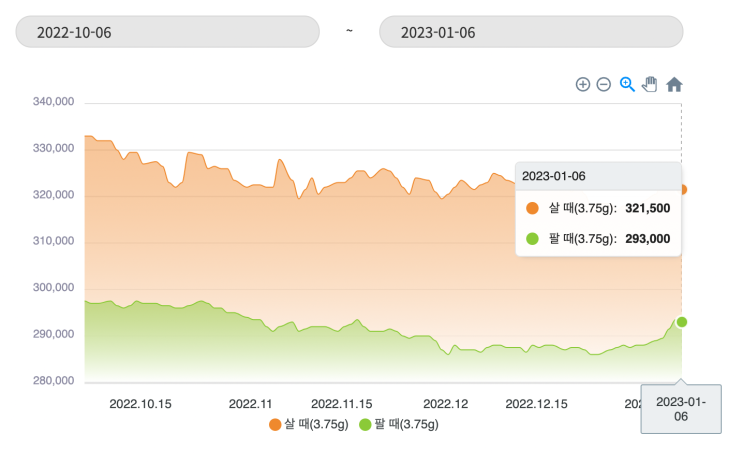Screen dimensions: 743x463
Task: Click the zoom in plus icon
Action: 583,85
